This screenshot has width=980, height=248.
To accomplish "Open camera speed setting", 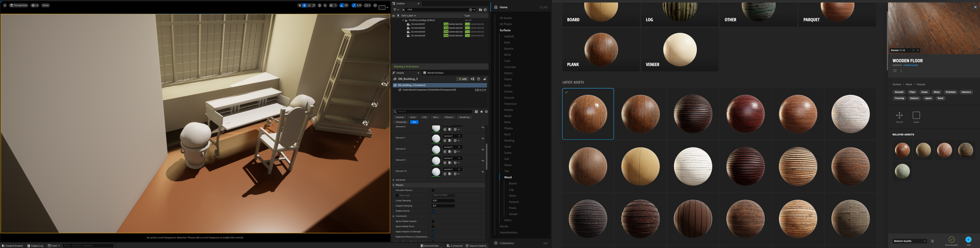I will (367, 5).
